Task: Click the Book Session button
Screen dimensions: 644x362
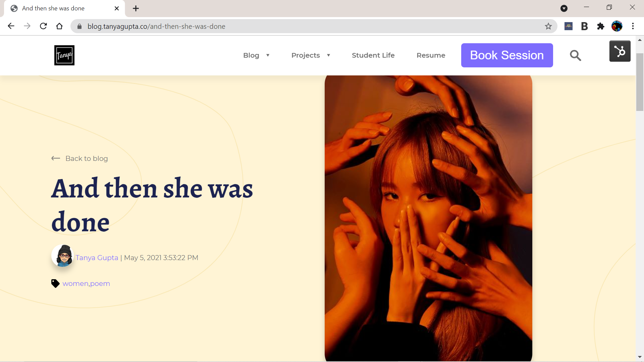Action: pos(507,55)
